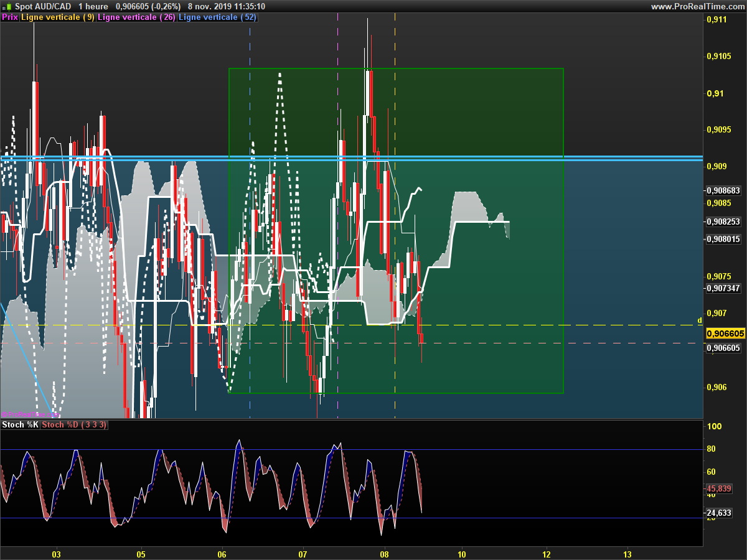The height and width of the screenshot is (560, 747).
Task: Select the Ligne verticale (52) label
Action: [217, 17]
